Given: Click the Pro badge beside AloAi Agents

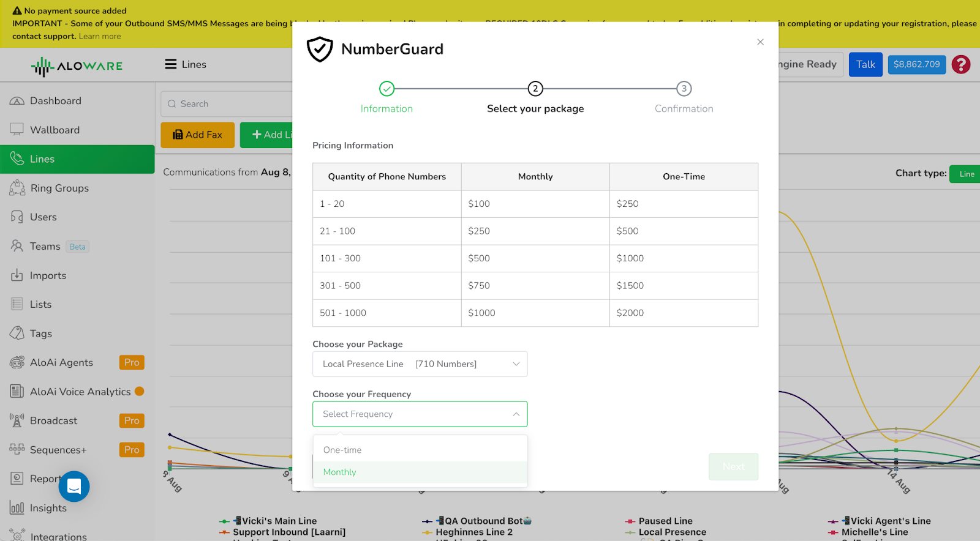Looking at the screenshot, I should [132, 362].
